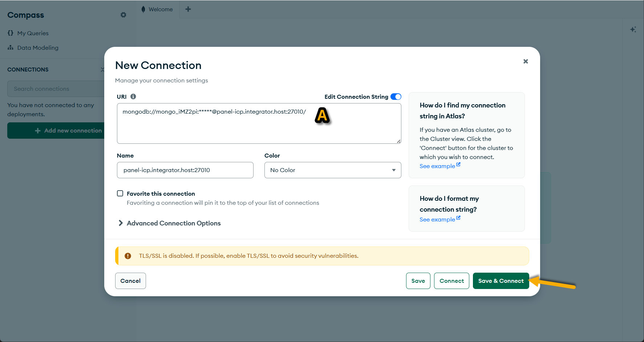Click the Search connections field
Screen dimensions: 644x342
56,89
